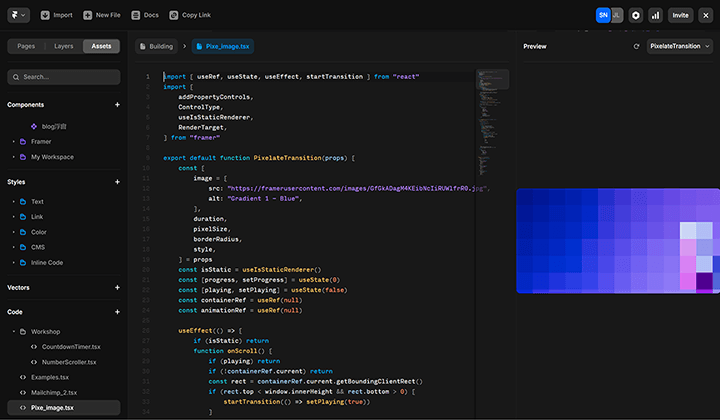The width and height of the screenshot is (720, 420).
Task: Click the pixelated gradient preview image
Action: coord(618,241)
